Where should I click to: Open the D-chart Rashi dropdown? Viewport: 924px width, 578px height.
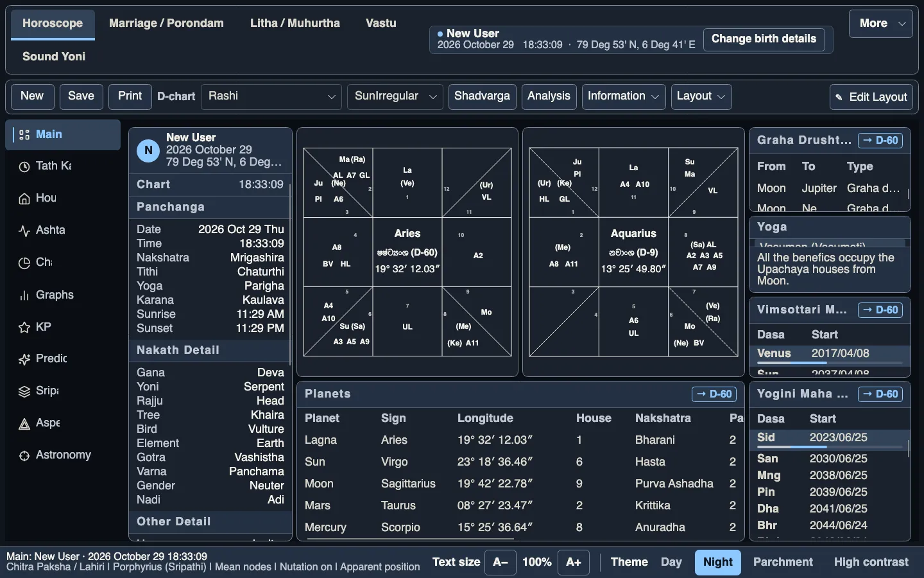click(x=271, y=96)
